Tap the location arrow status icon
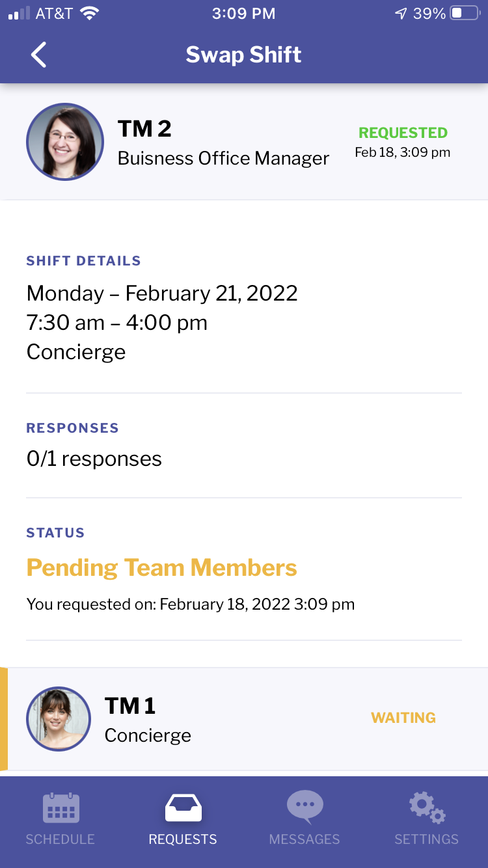The image size is (488, 868). click(x=401, y=13)
